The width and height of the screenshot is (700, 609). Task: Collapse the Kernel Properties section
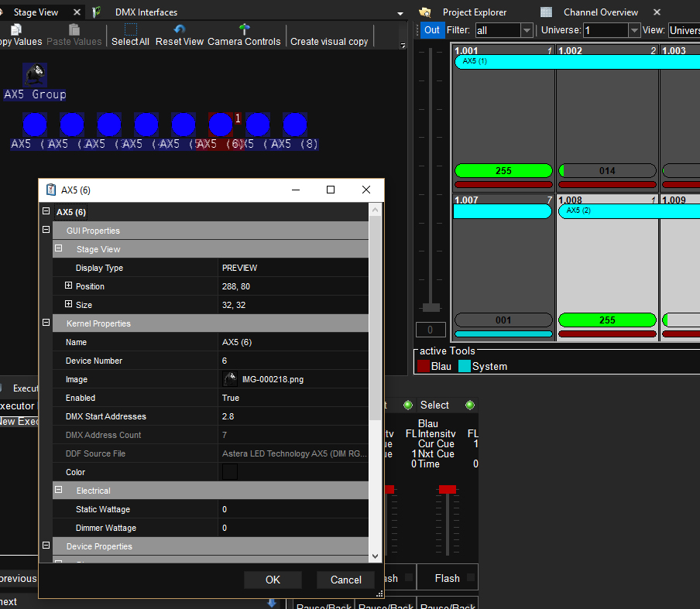point(46,323)
